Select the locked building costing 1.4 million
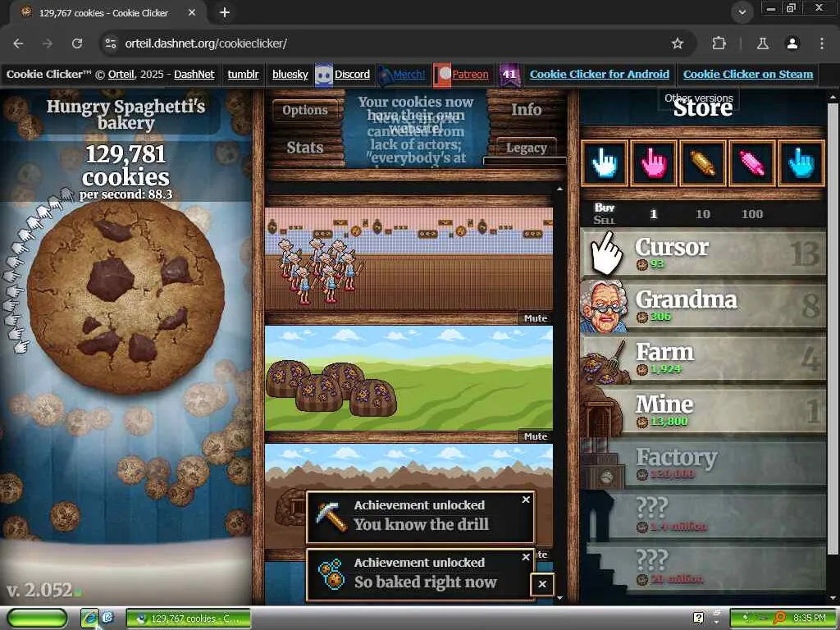This screenshot has width=840, height=630. coord(703,514)
